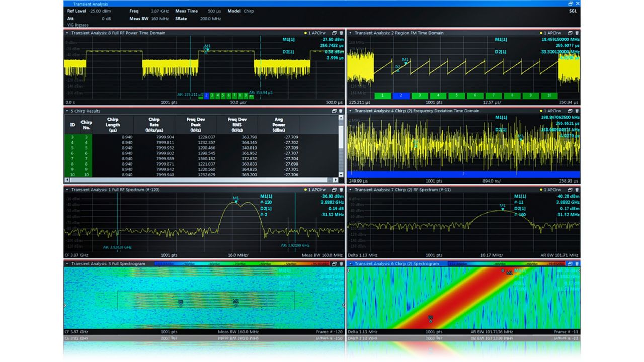Sort chirp table by ID column
The image size is (644, 362).
(x=72, y=125)
